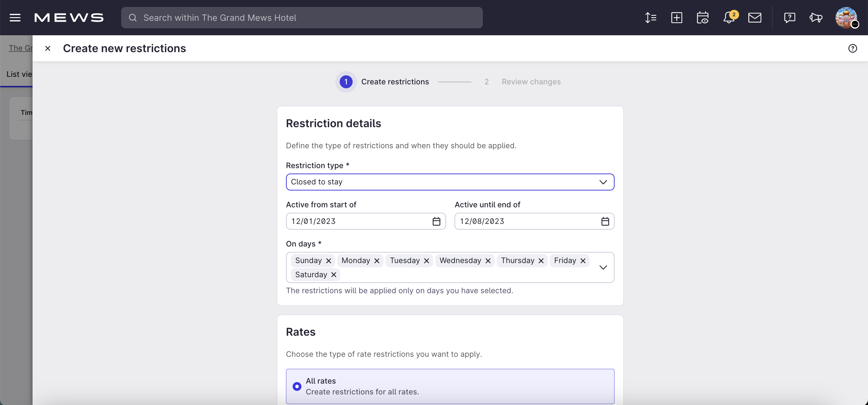Open the mail envelope icon
This screenshot has height=405, width=868.
click(755, 17)
